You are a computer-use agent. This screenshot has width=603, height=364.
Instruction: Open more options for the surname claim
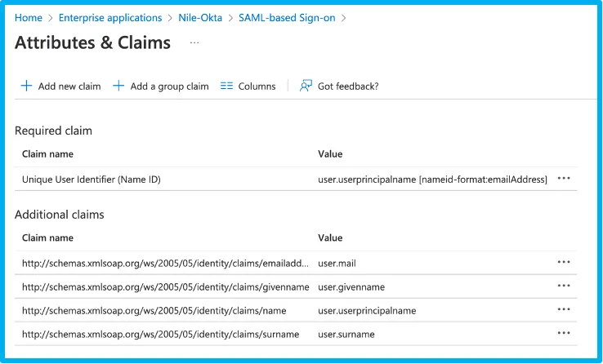pos(564,333)
